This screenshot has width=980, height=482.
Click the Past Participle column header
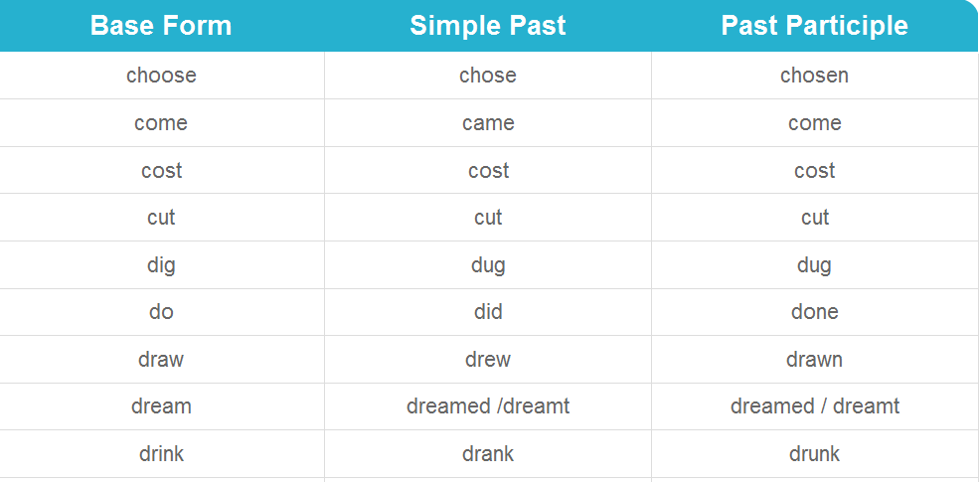(815, 26)
